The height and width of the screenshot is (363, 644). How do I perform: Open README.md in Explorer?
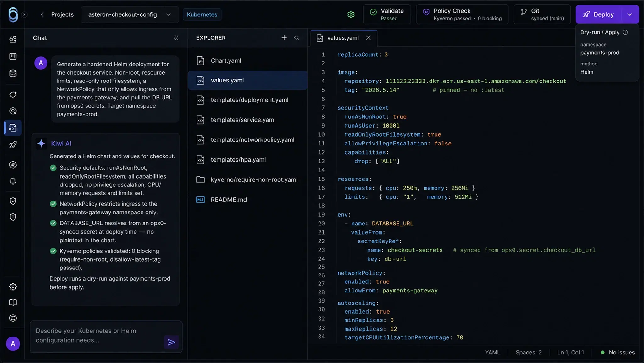[x=248, y=200]
